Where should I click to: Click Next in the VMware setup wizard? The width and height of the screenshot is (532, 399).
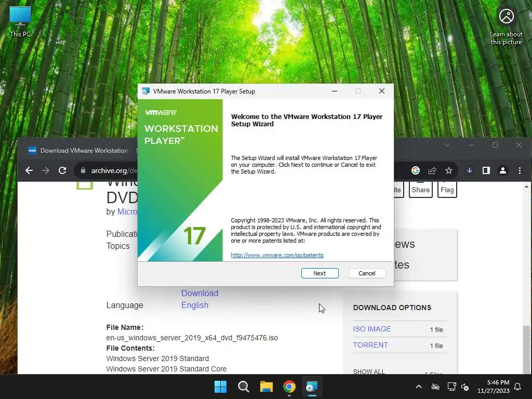(320, 273)
